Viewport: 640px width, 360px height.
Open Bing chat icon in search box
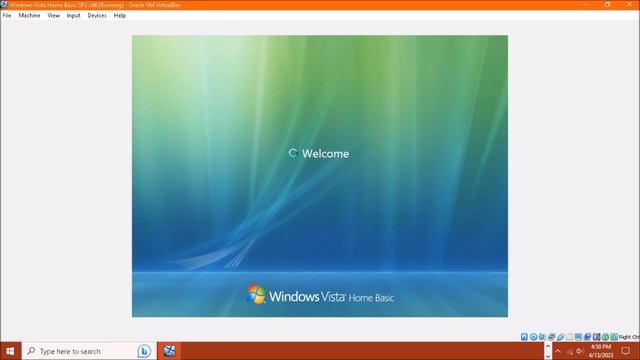(144, 351)
